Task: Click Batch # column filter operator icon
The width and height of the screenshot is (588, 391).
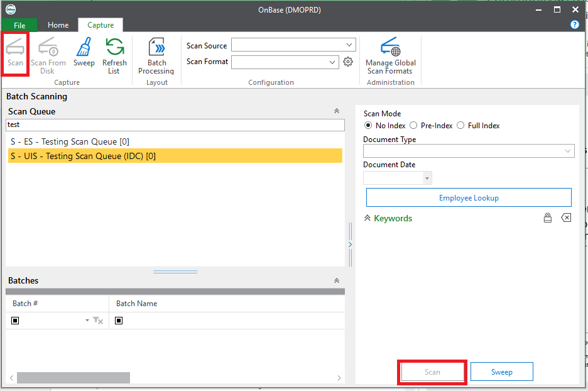Action: click(x=15, y=321)
